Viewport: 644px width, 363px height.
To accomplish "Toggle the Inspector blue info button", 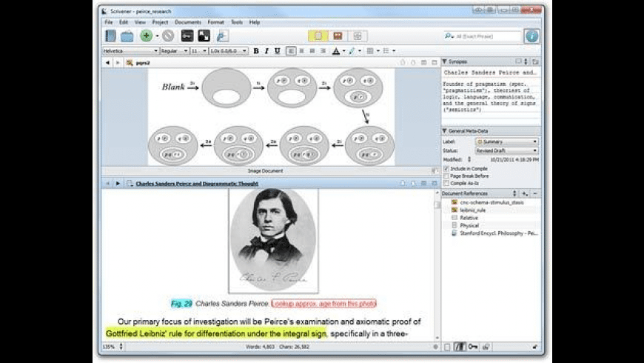I will 531,36.
